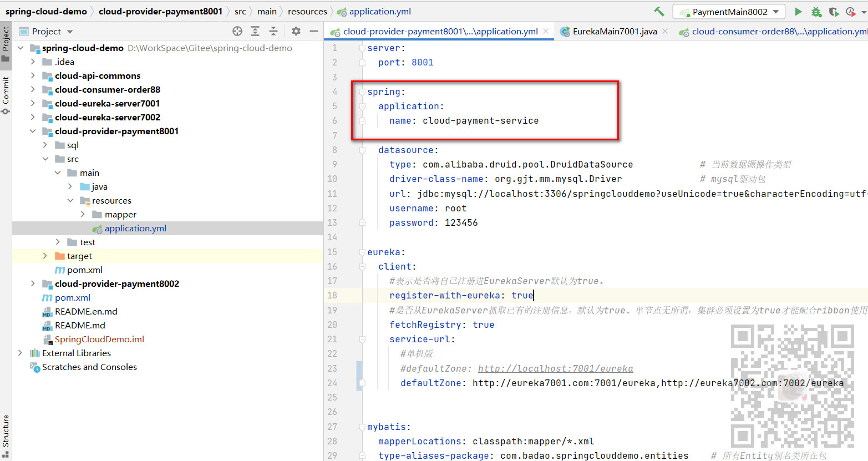Click the Select Opened File crosshair icon
This screenshot has height=461, width=868.
click(237, 31)
